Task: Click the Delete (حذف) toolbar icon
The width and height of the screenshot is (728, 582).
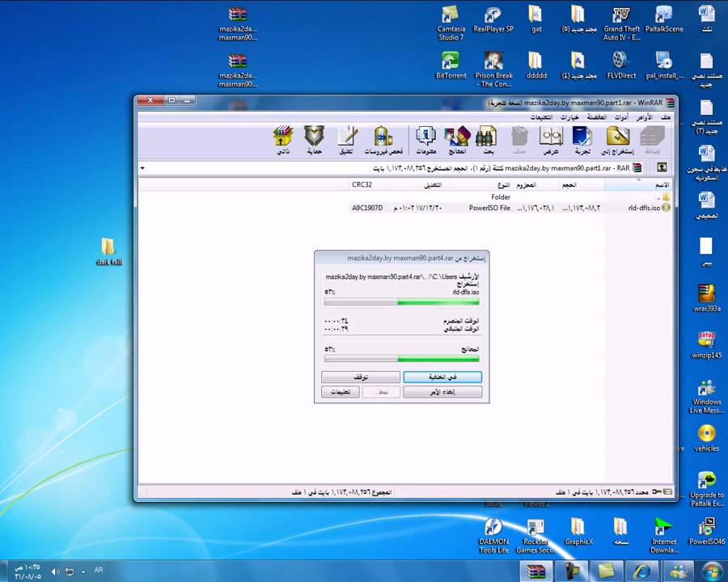Action: (519, 140)
